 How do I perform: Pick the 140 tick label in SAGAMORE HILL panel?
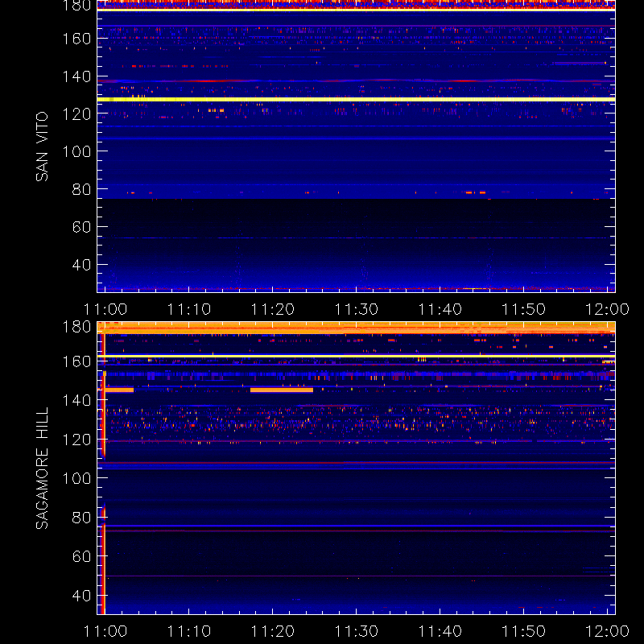[x=76, y=400]
